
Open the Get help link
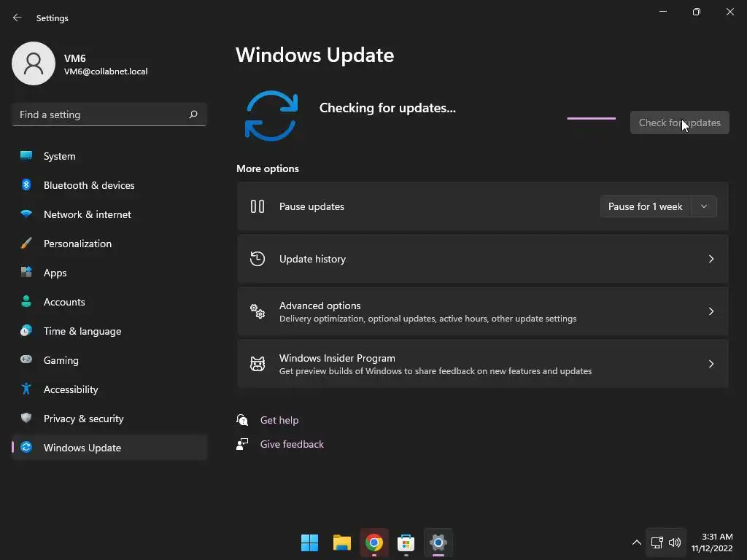[x=279, y=420]
